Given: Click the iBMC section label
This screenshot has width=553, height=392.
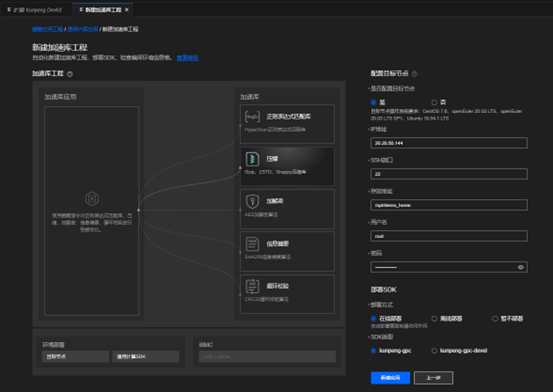Looking at the screenshot, I should (206, 345).
